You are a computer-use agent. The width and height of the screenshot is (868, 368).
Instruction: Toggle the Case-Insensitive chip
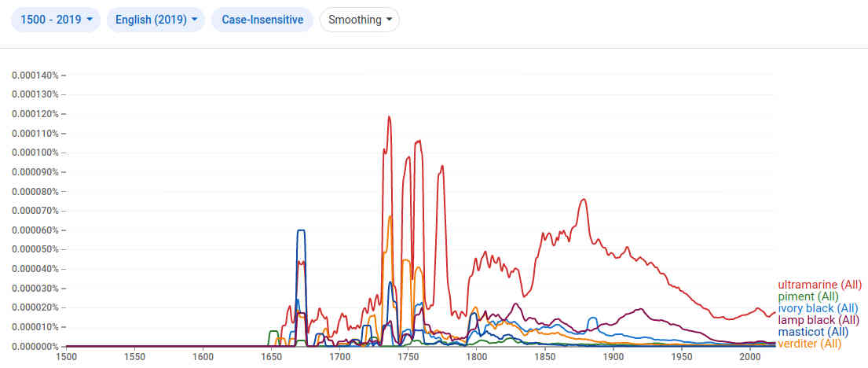pos(262,20)
